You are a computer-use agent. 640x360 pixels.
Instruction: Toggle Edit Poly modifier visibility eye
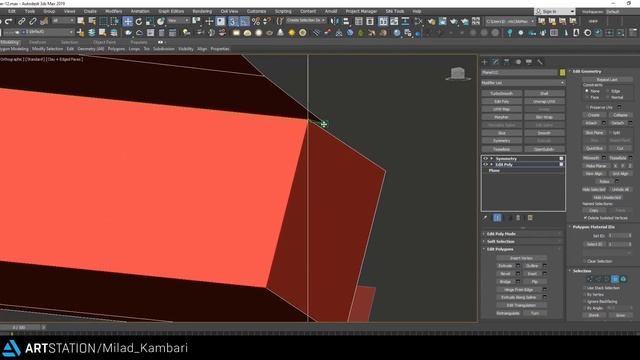pyautogui.click(x=485, y=164)
